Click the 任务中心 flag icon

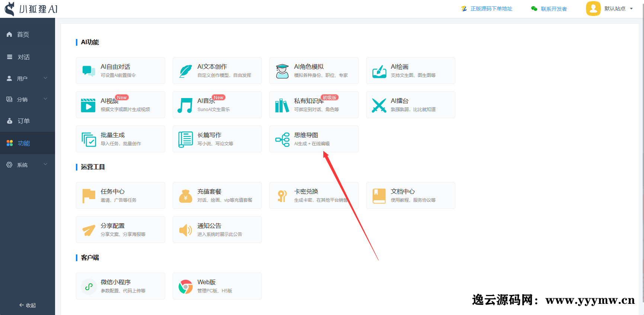89,196
